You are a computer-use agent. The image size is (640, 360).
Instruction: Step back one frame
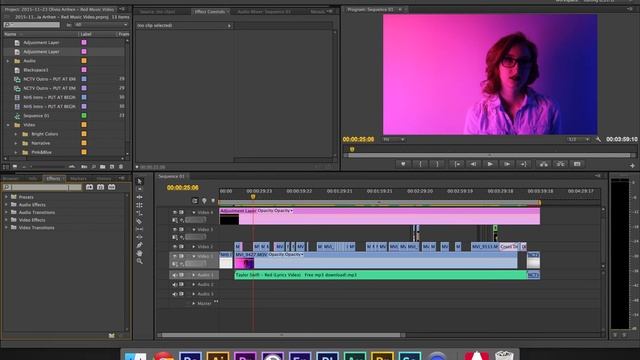(473, 164)
